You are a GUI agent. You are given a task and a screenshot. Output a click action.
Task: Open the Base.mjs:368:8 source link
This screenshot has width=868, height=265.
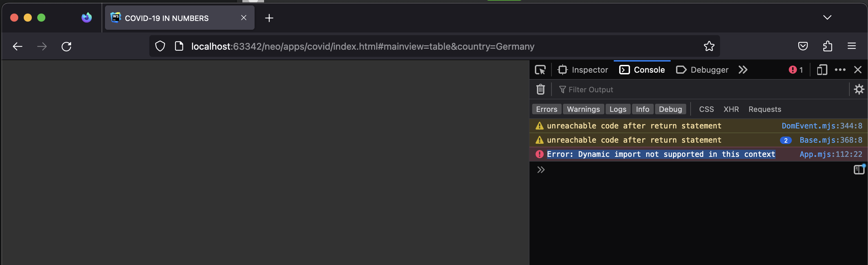click(x=831, y=140)
